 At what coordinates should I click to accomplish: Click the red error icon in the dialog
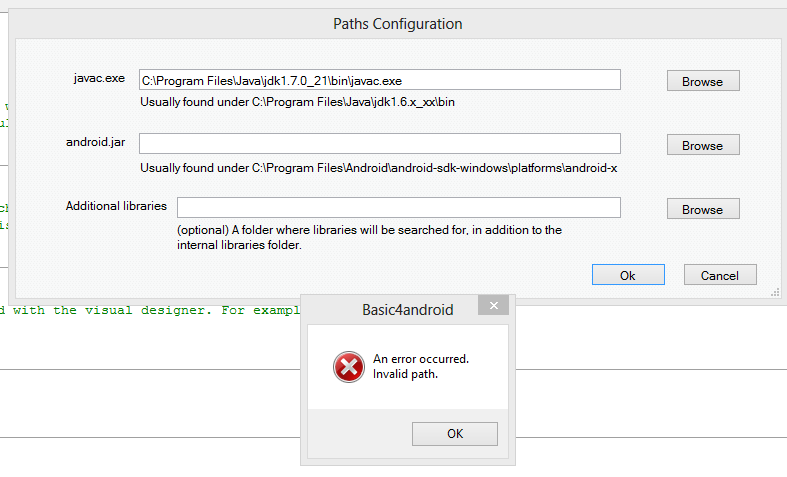[x=348, y=367]
